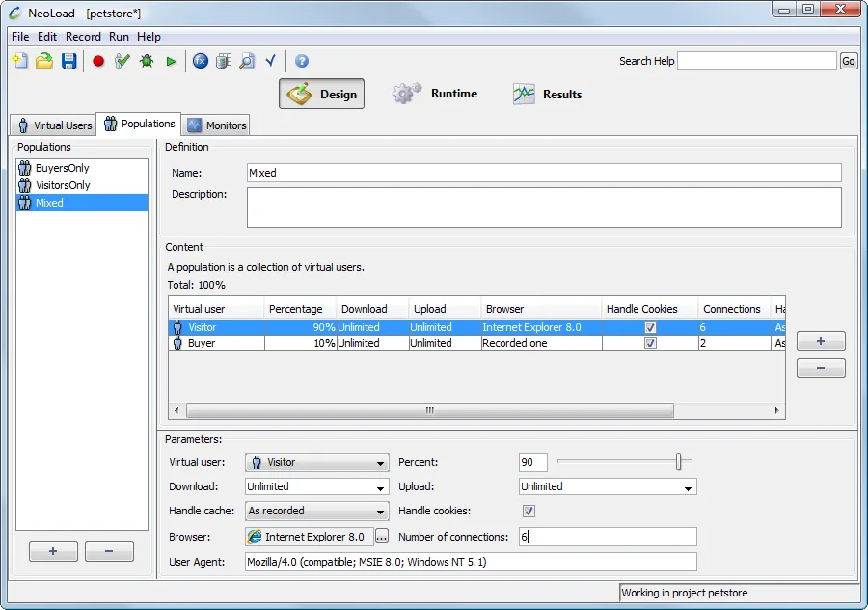Screen dimensions: 868x610
Task: Select VisitorsOnly in the Populations list
Action: point(82,185)
